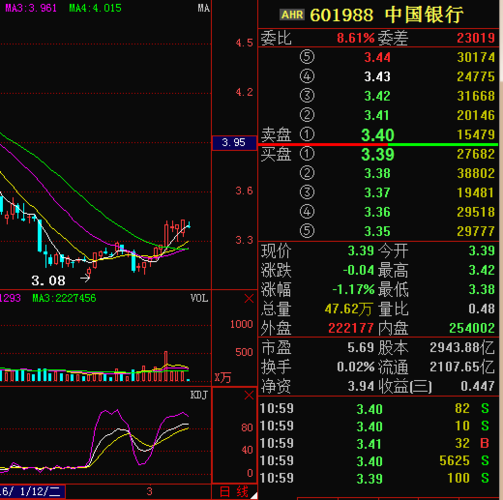503x500 pixels.
Task: Click the MA4:4.015 moving average label
Action: (95, 8)
